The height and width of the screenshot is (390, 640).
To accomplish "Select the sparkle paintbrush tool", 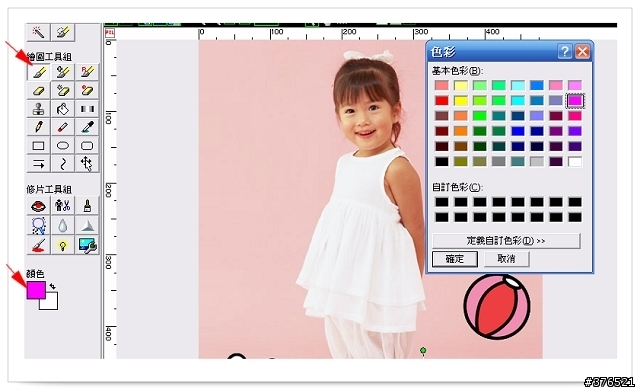I will [63, 72].
